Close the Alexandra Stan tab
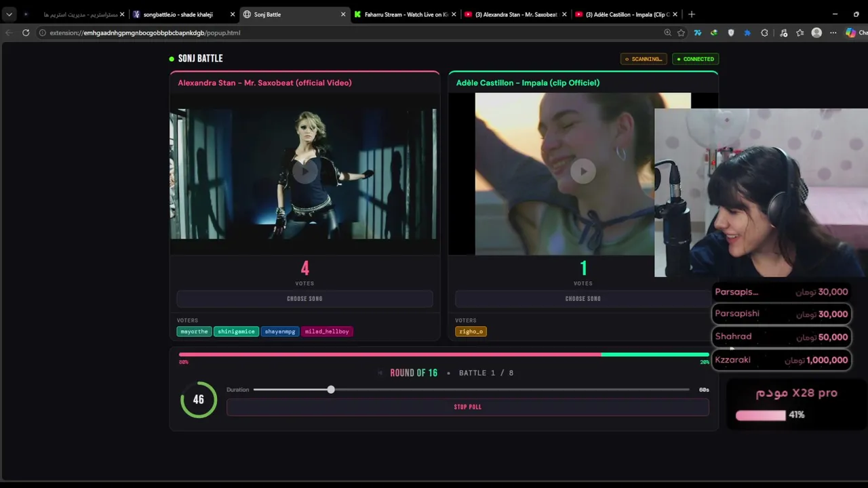Screen dimensions: 868x488 (564, 14)
